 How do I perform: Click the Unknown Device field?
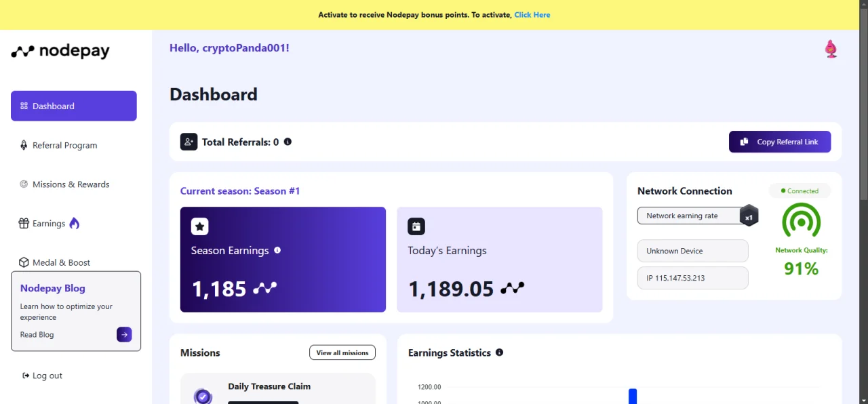[x=693, y=251]
